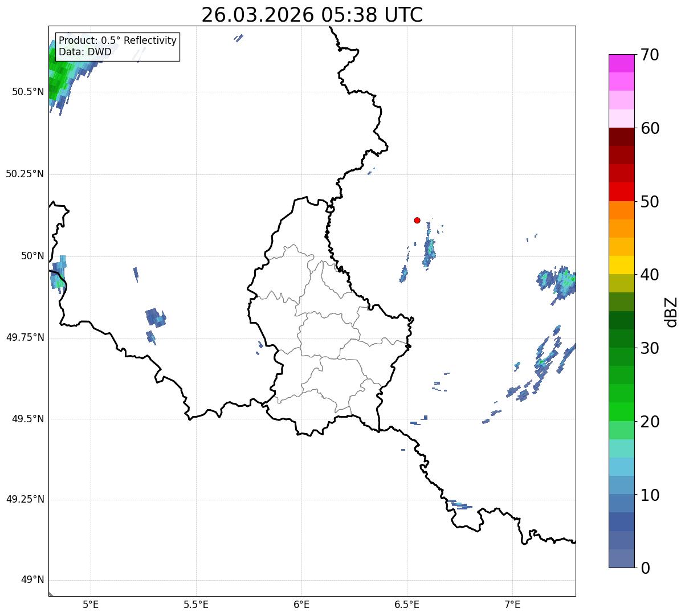The width and height of the screenshot is (685, 616).
Task: Click the red station marker dot
Action: pos(417,221)
